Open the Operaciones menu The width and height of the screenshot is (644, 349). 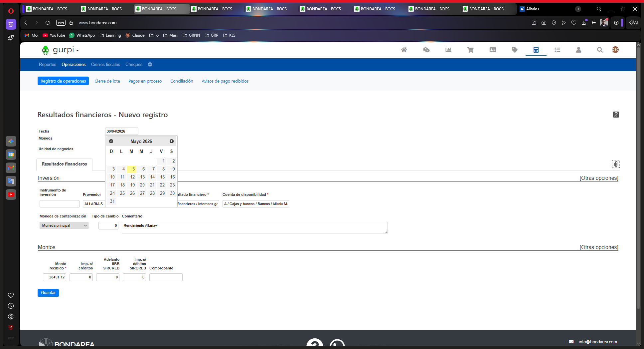[74, 64]
